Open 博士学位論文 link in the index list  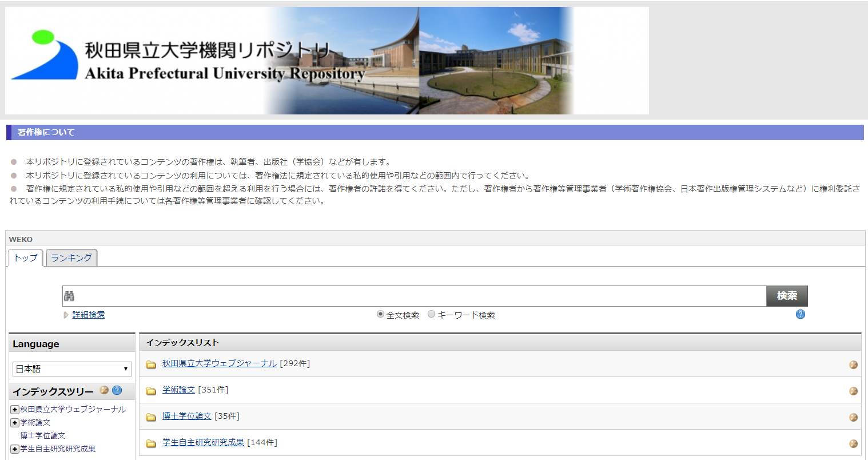point(187,416)
